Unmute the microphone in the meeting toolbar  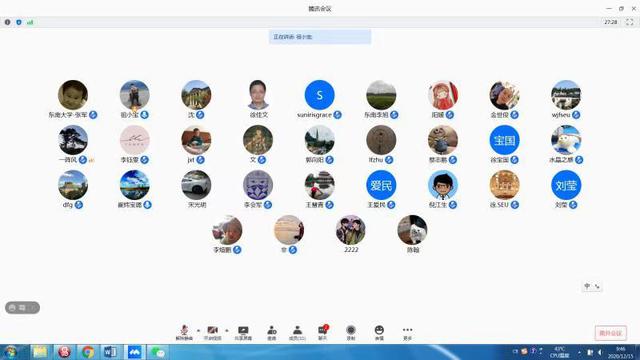184,333
